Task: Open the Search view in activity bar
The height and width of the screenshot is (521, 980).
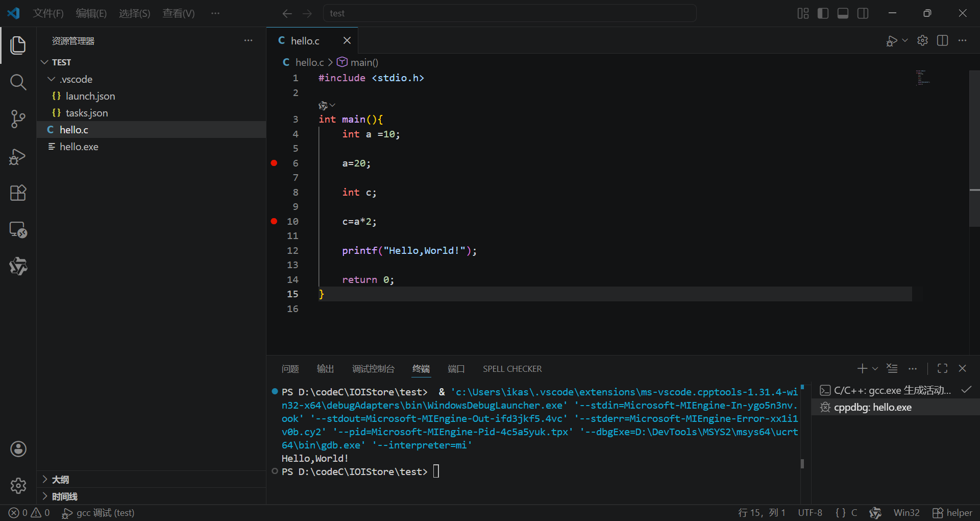Action: tap(18, 82)
